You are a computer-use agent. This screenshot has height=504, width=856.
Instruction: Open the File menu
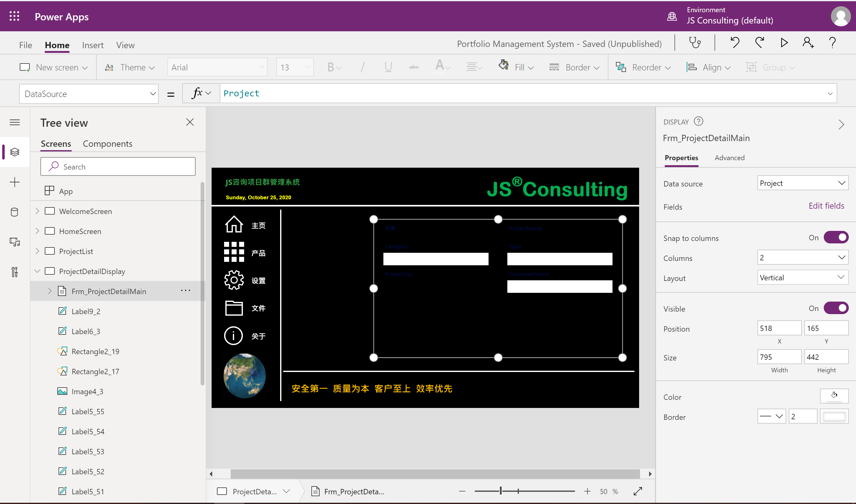coord(25,45)
